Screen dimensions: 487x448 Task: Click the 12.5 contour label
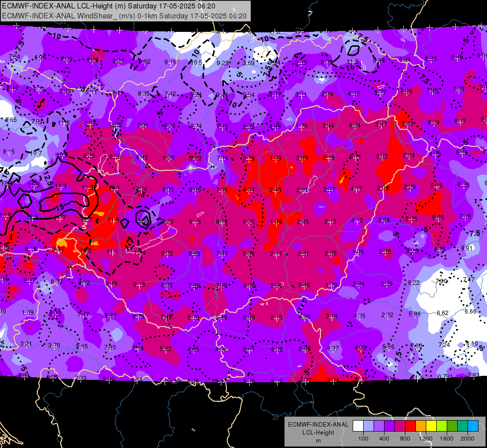[x=48, y=179]
